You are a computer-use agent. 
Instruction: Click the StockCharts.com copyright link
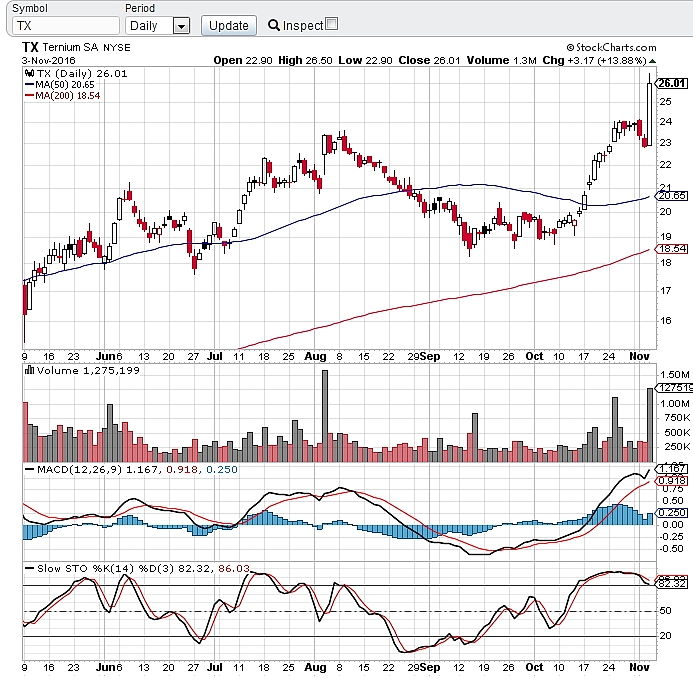[x=611, y=47]
